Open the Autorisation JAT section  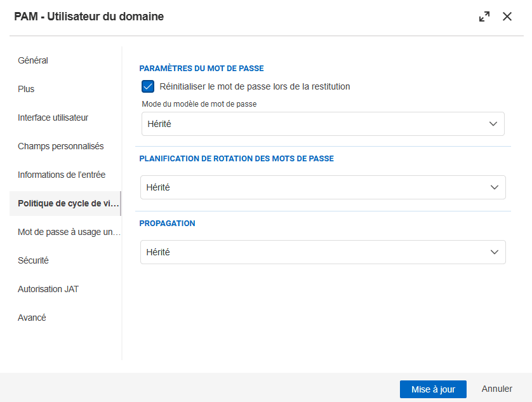[x=48, y=289]
